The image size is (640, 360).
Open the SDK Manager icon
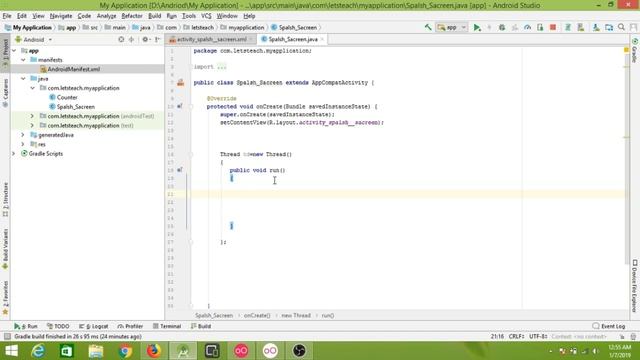click(x=596, y=27)
